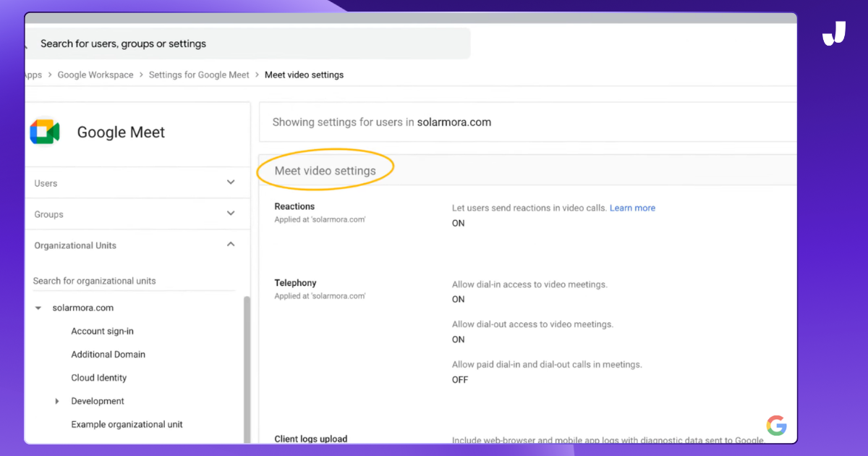Click the Google Meet sidebar title
The width and height of the screenshot is (868, 456).
coord(121,132)
